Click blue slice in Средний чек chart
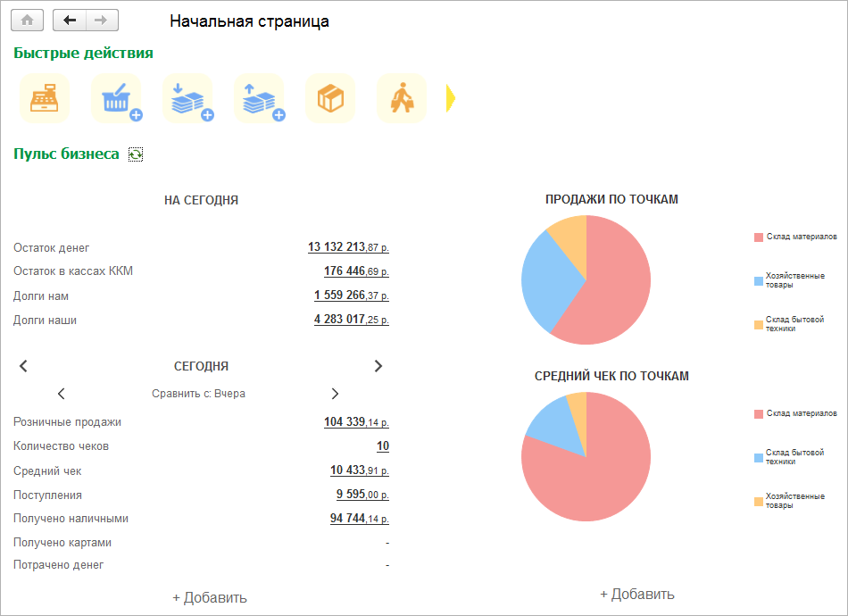This screenshot has width=848, height=616. click(557, 428)
